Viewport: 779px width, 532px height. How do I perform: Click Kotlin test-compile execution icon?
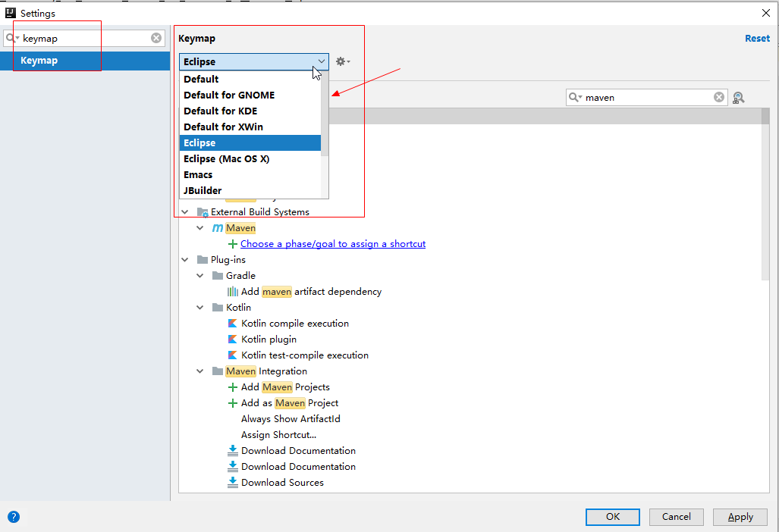pos(233,355)
